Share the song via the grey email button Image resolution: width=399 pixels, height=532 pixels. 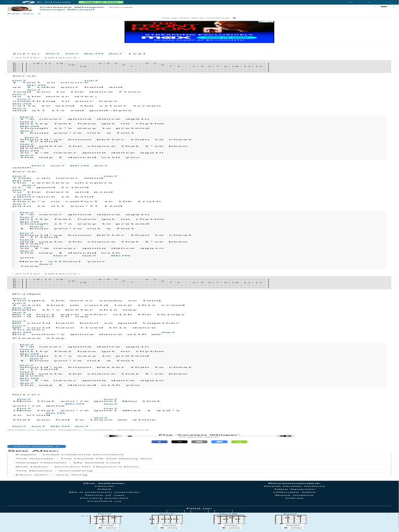(199, 442)
